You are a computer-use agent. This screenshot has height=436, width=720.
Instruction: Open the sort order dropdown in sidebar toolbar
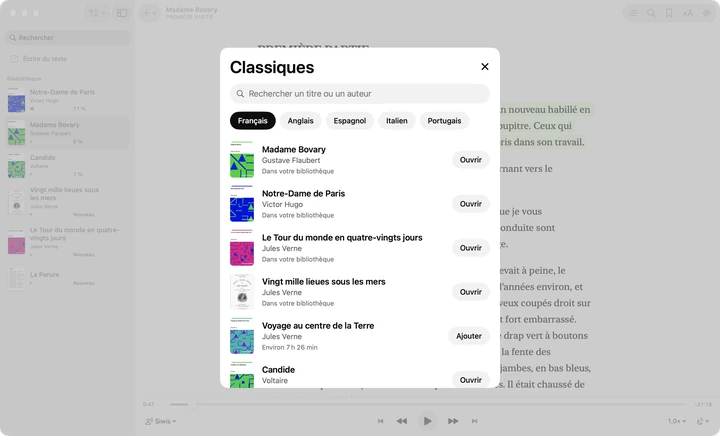97,13
